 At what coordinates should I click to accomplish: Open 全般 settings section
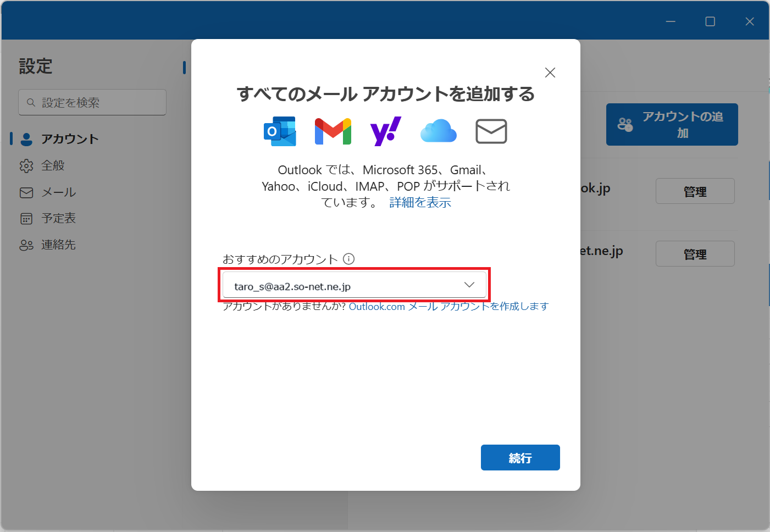[53, 165]
